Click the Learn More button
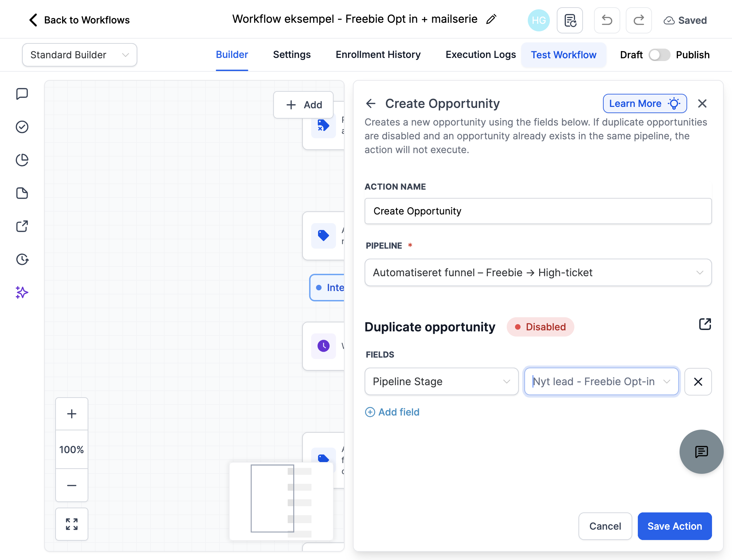Viewport: 732px width, 560px height. [x=645, y=103]
